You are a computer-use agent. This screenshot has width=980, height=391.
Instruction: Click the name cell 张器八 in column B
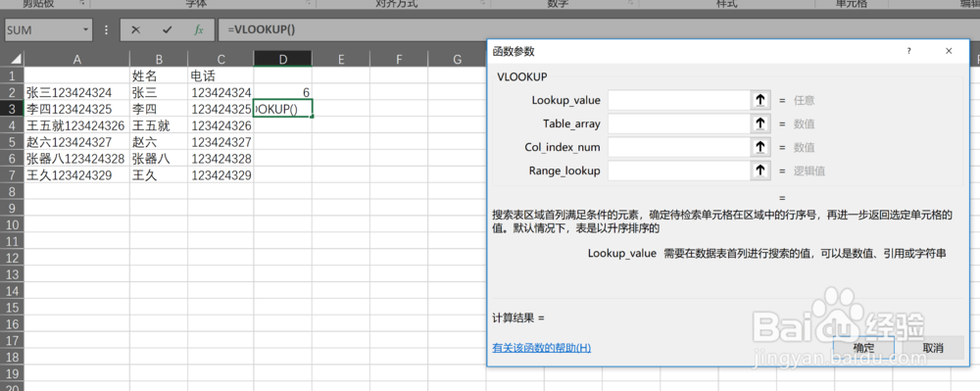click(159, 159)
